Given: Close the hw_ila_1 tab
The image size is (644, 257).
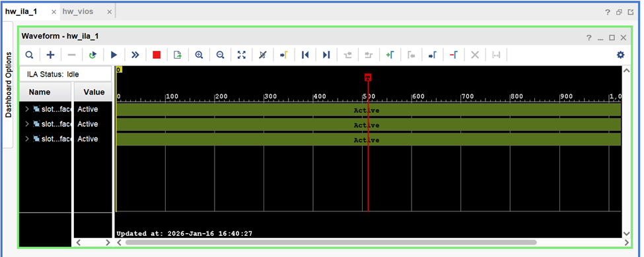Looking at the screenshot, I should point(54,12).
